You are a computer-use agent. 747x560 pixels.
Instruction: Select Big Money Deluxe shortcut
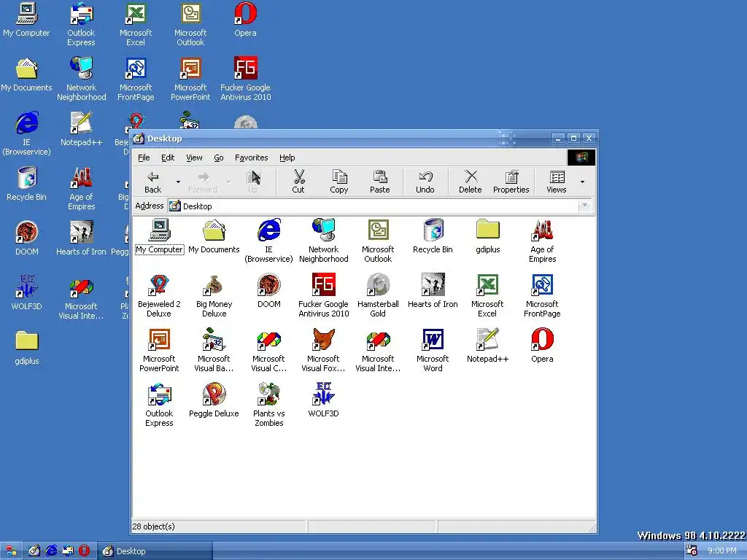coord(214,295)
